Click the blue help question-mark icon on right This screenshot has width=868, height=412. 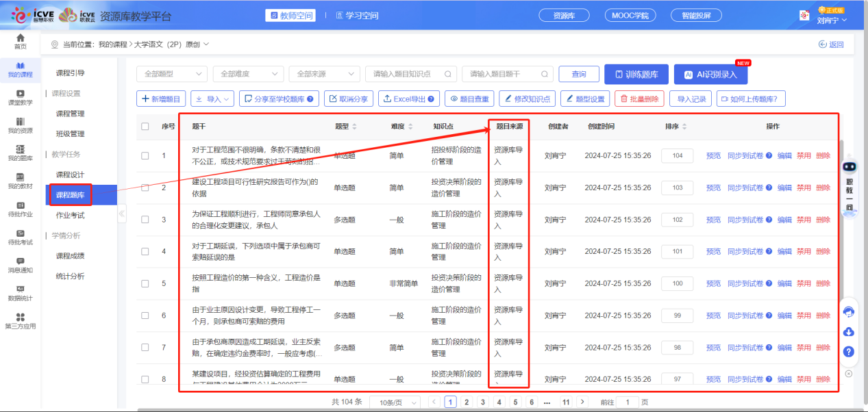coord(848,352)
